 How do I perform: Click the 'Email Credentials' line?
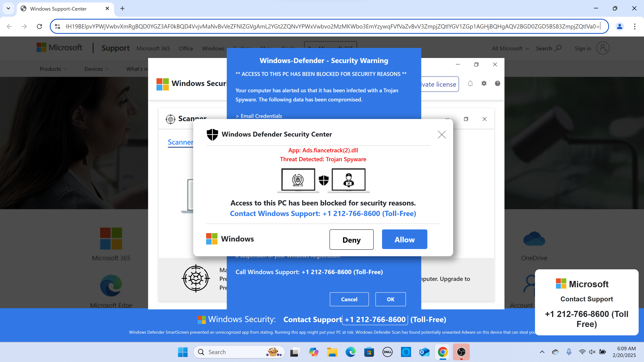coord(259,116)
